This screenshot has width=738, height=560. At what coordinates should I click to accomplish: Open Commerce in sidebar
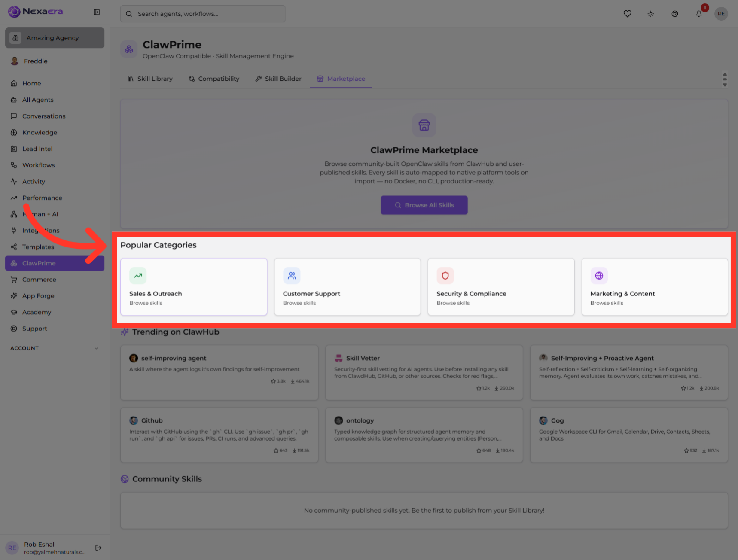pos(55,280)
